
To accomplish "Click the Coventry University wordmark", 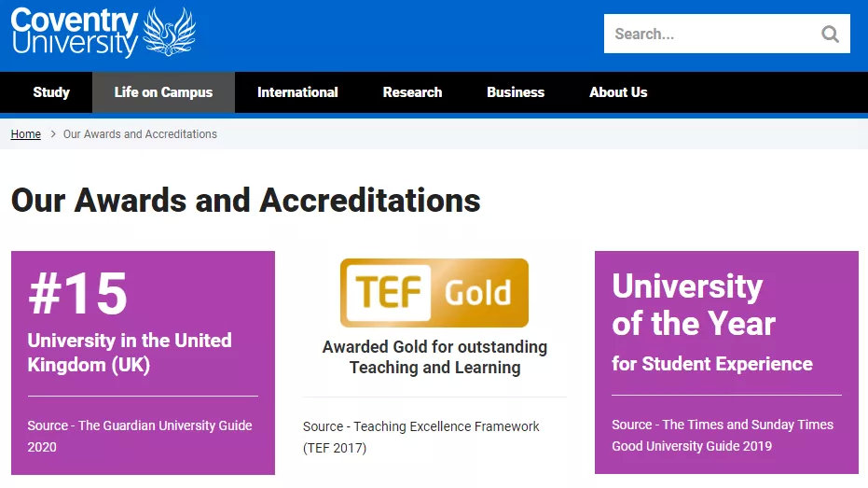I will tap(75, 32).
